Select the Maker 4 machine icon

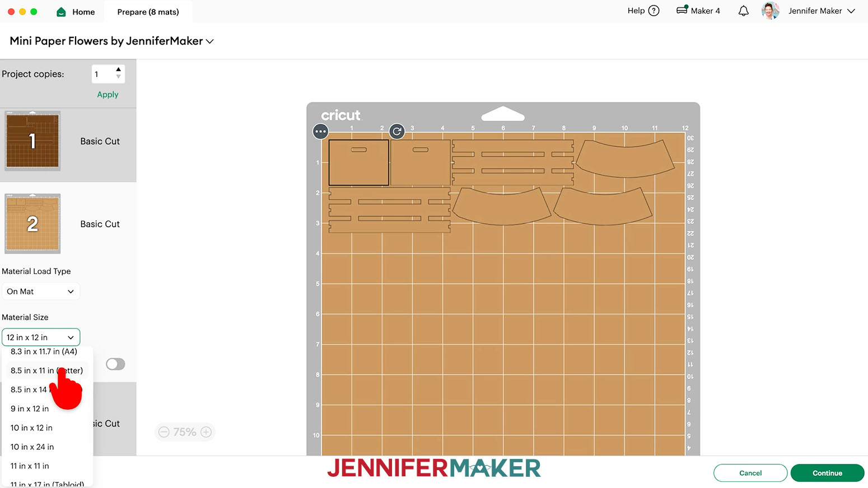pos(682,10)
